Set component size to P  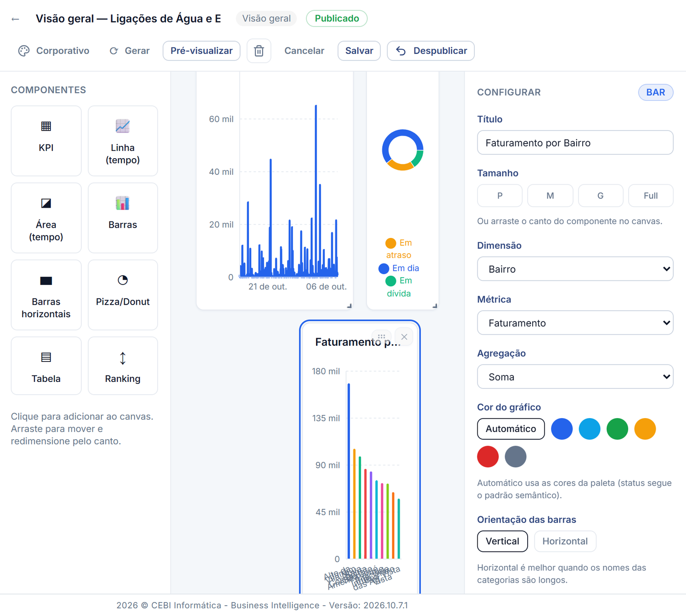(x=500, y=196)
